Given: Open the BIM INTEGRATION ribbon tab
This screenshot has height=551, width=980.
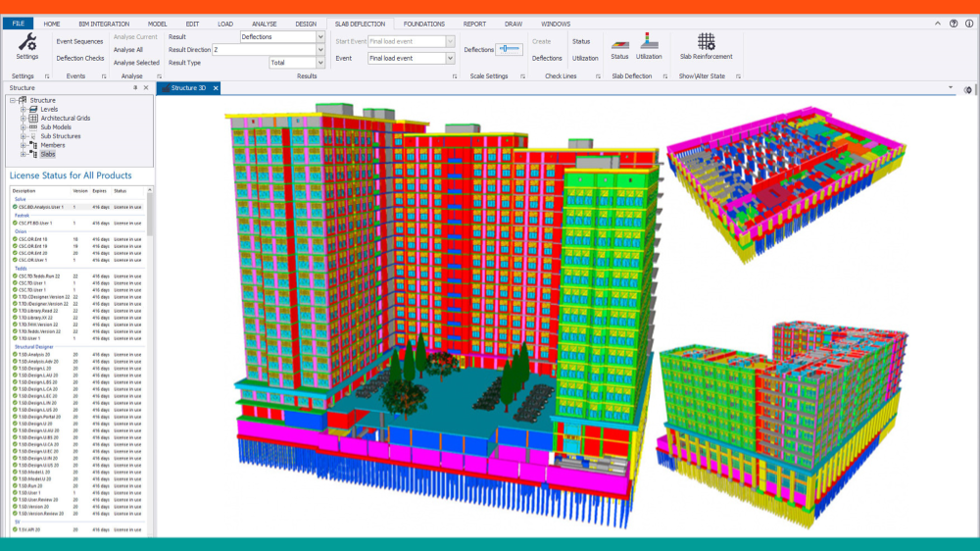Looking at the screenshot, I should [x=105, y=24].
